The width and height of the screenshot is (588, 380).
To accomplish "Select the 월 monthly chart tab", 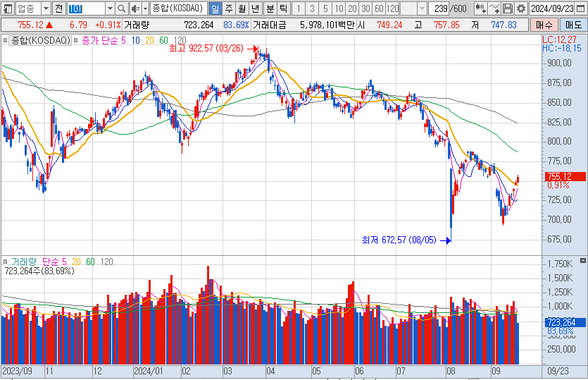I will coord(242,8).
